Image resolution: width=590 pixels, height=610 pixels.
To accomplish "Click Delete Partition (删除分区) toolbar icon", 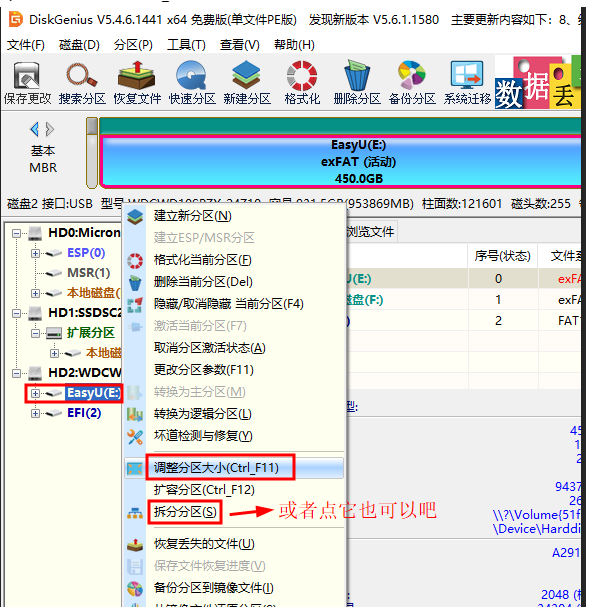I will tap(357, 83).
